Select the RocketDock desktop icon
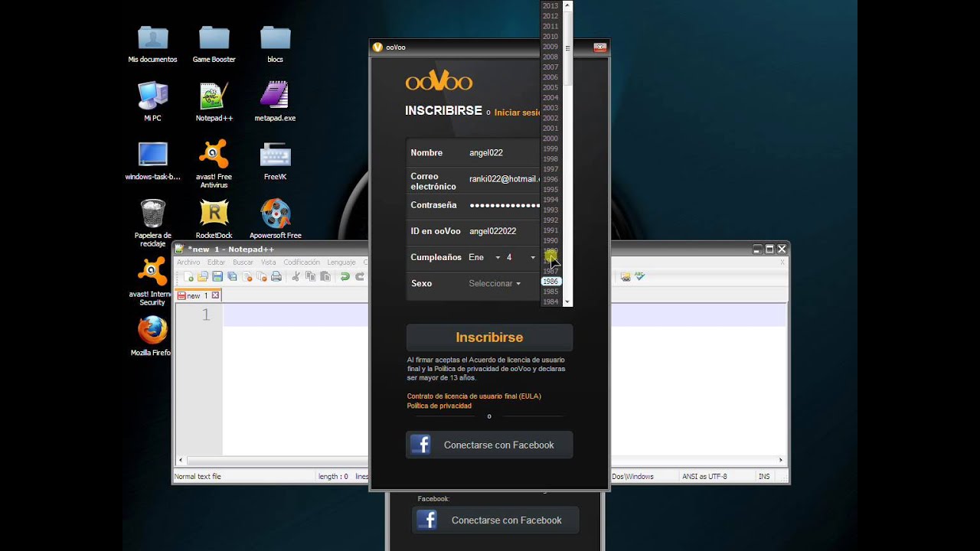Image resolution: width=980 pixels, height=551 pixels. [214, 219]
